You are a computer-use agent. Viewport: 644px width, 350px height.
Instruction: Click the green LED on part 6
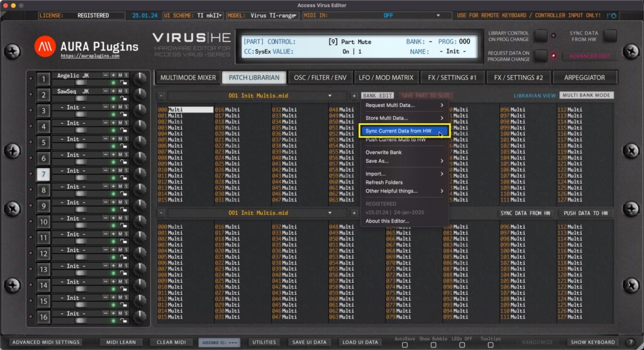113,163
